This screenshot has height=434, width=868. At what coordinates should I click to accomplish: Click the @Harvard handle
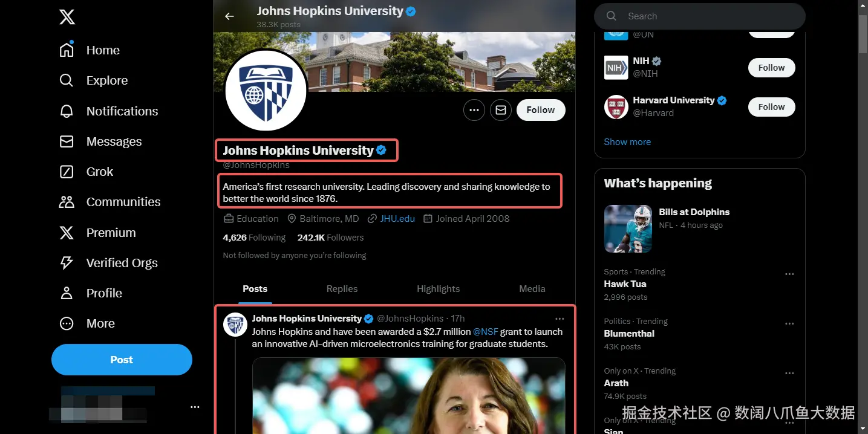(x=653, y=113)
